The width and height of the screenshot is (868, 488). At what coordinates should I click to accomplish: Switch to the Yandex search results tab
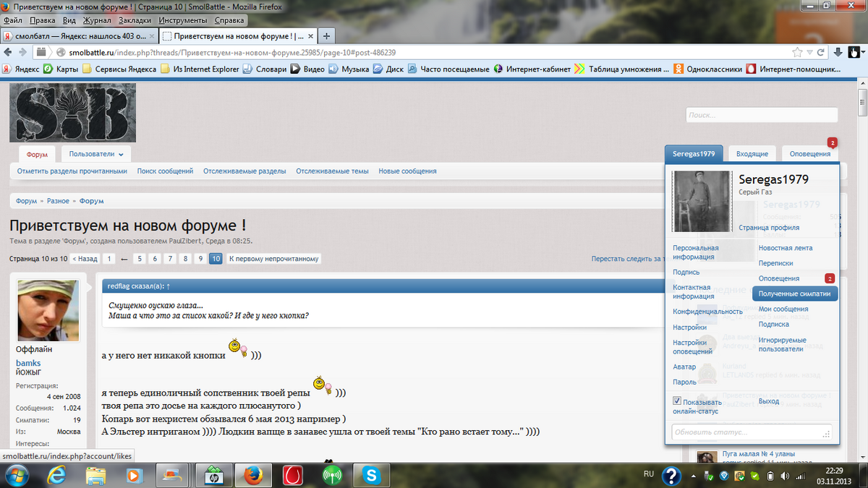coord(79,35)
